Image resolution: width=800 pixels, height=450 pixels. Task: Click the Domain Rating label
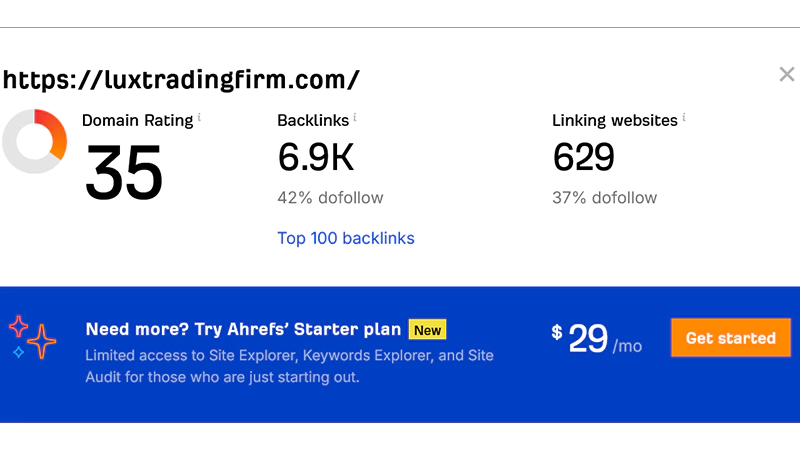pyautogui.click(x=137, y=120)
